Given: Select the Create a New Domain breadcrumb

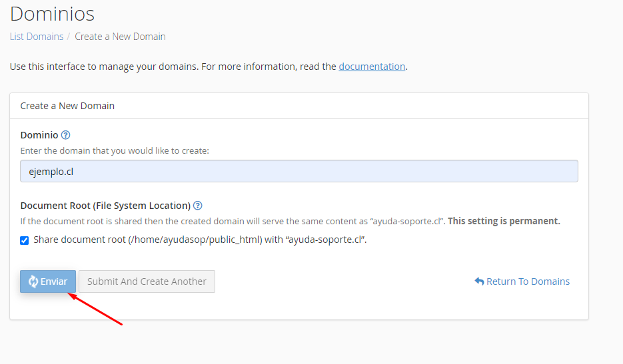Looking at the screenshot, I should (x=120, y=37).
